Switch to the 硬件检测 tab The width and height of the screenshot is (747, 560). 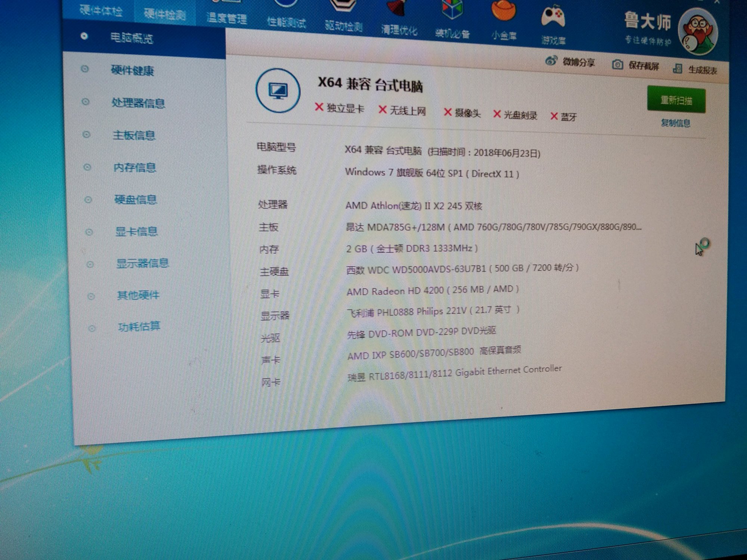coord(165,15)
